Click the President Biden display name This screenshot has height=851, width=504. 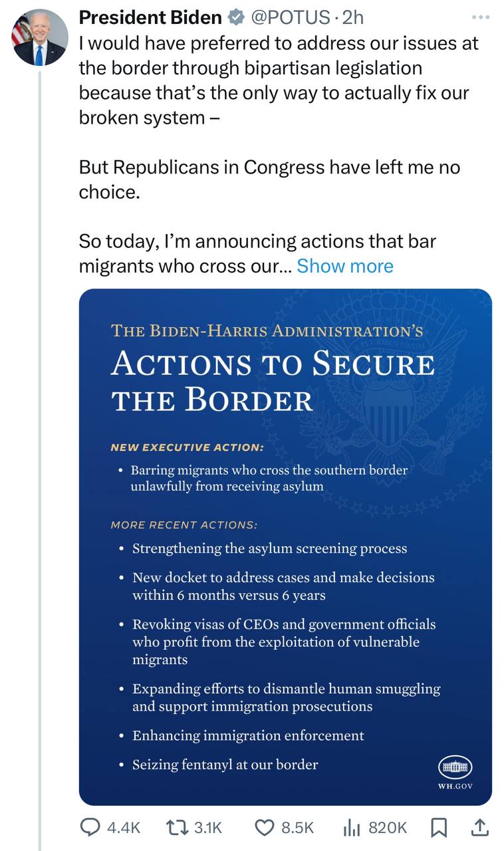tap(150, 17)
